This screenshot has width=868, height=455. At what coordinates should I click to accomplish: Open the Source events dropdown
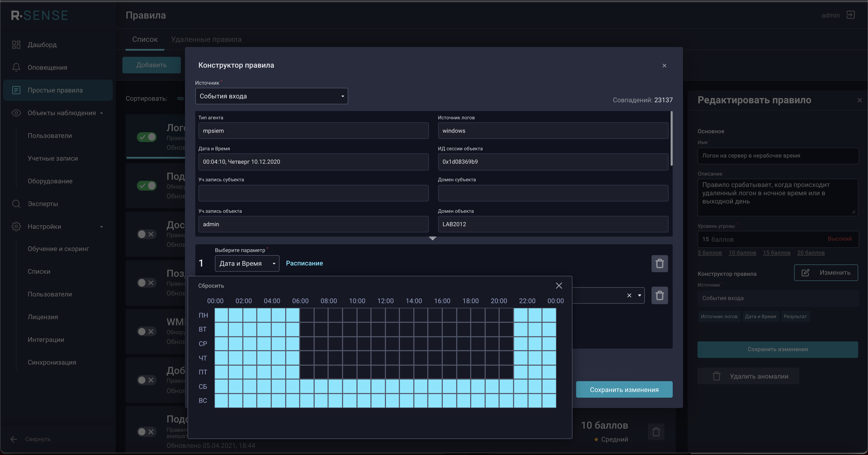pos(271,96)
